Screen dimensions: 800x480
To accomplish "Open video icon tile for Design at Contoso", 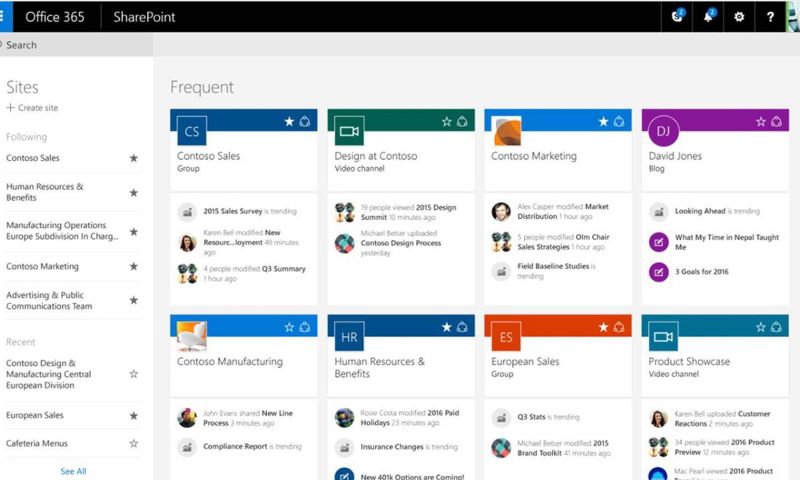I will click(x=349, y=131).
